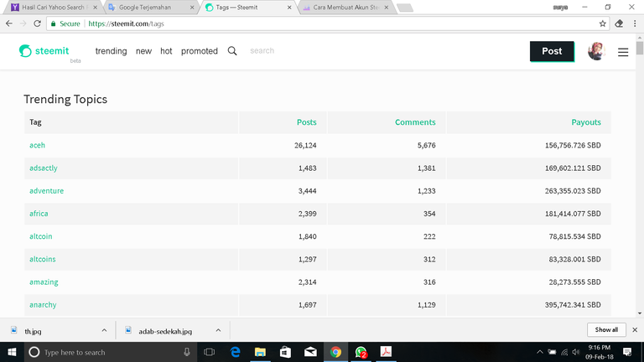Open the africa tag
This screenshot has height=362, width=644.
click(39, 214)
